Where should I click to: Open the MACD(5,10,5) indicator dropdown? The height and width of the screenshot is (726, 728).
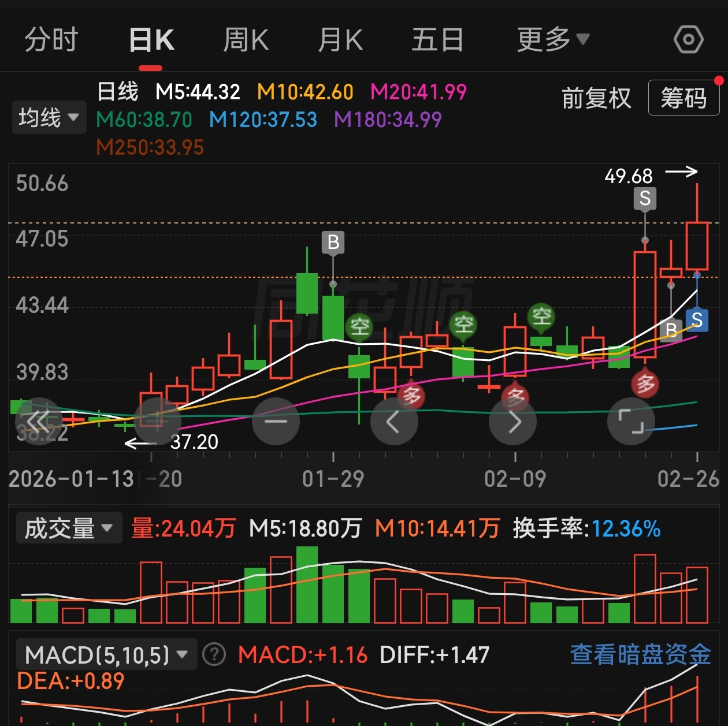click(x=107, y=655)
